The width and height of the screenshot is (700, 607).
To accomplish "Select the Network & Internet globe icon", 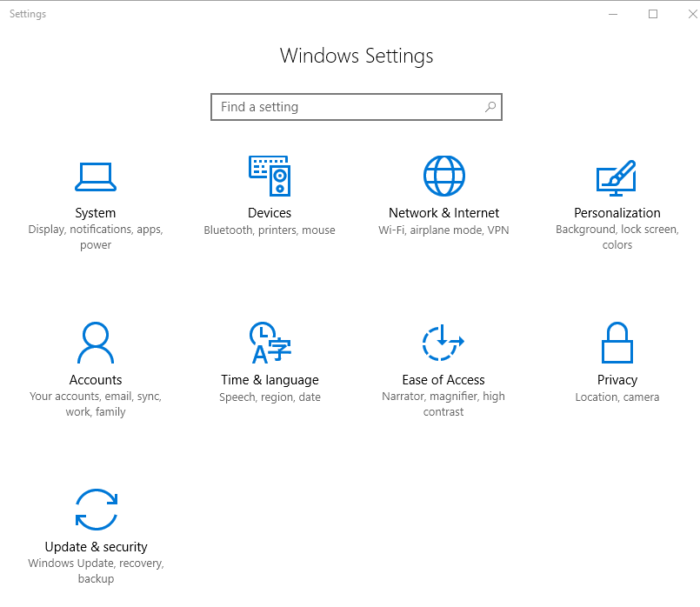I will point(443,177).
